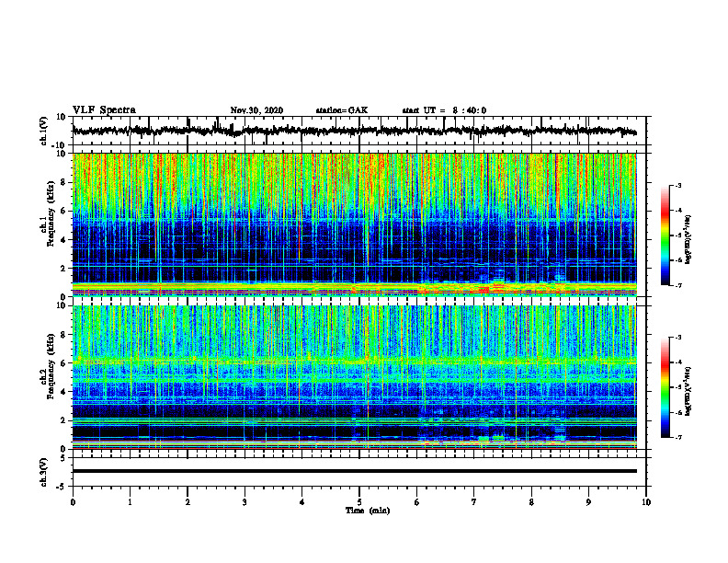Click inside the ch.2 spectrogram panel
The image size is (728, 563).
coord(355,377)
